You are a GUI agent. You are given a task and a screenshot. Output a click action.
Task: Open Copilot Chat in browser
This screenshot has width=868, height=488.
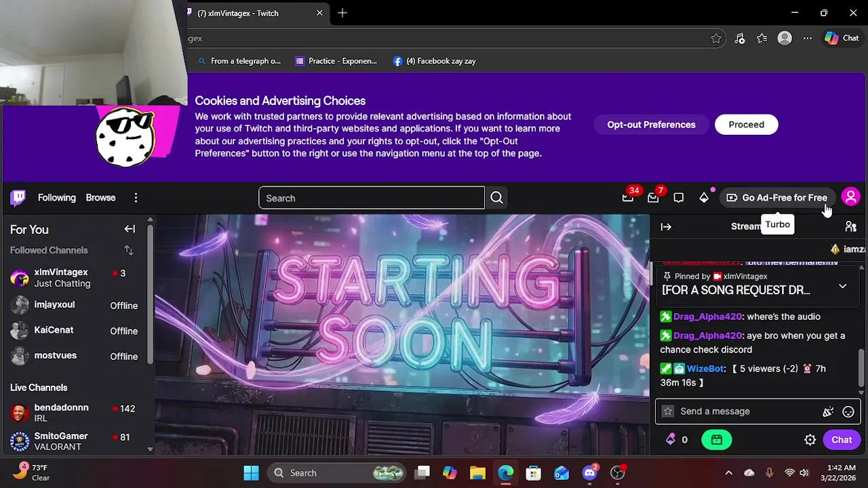842,39
